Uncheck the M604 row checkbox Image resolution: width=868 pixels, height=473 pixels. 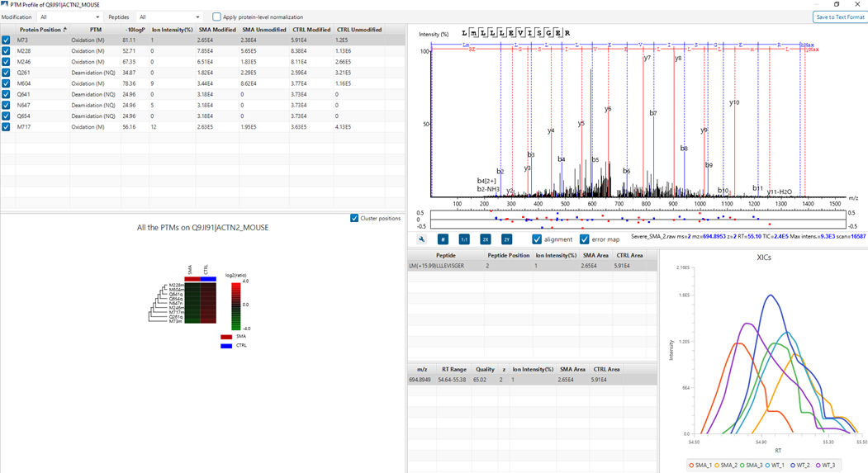(6, 83)
